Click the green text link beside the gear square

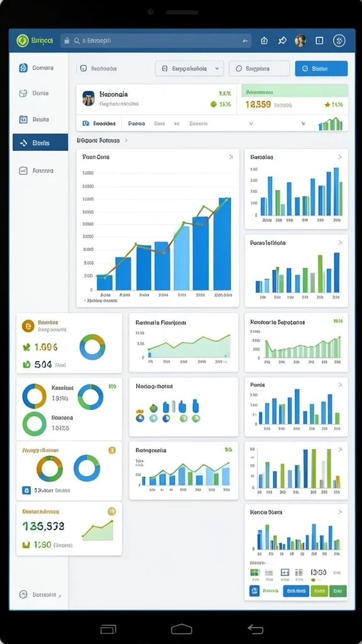pos(270,591)
